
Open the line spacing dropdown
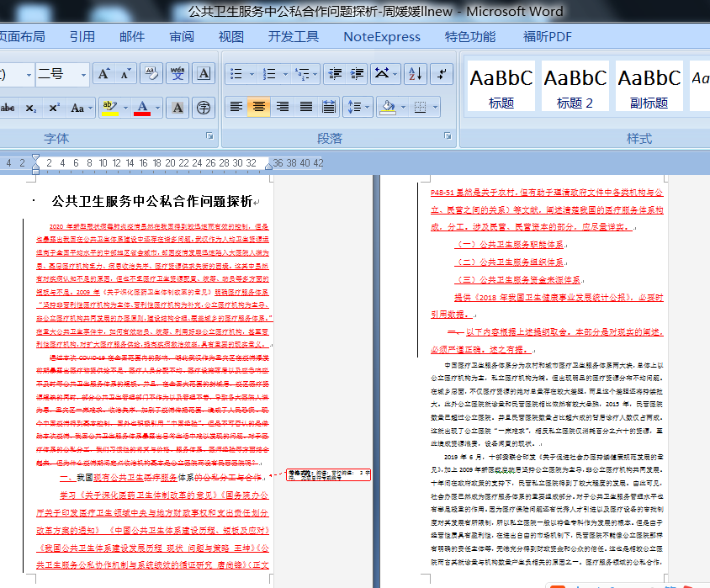point(358,107)
